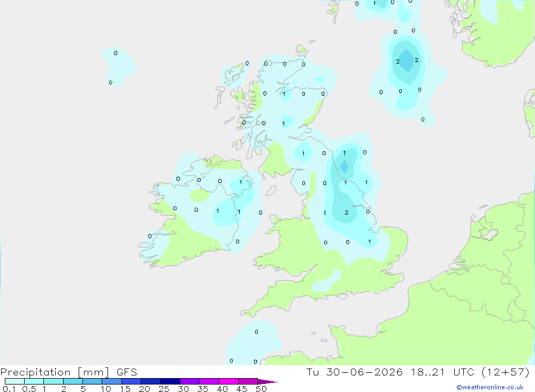This screenshot has height=392, width=535.
Task: Click the legend label '0.1'
Action: (x=9, y=389)
